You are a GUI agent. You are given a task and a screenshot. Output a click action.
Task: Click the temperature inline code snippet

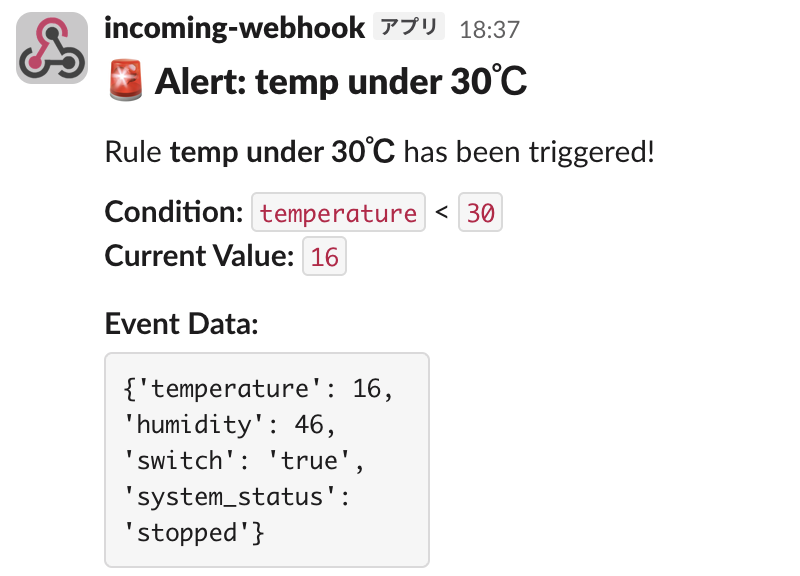coord(338,212)
